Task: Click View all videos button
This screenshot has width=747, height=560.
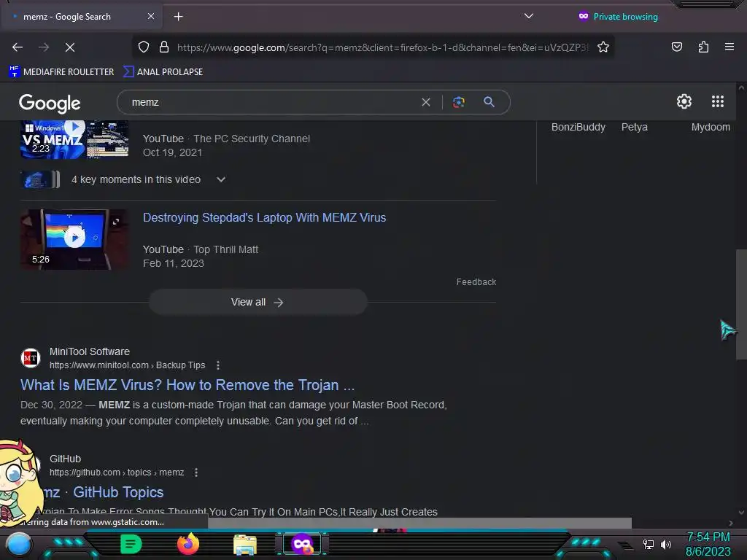Action: [258, 303]
